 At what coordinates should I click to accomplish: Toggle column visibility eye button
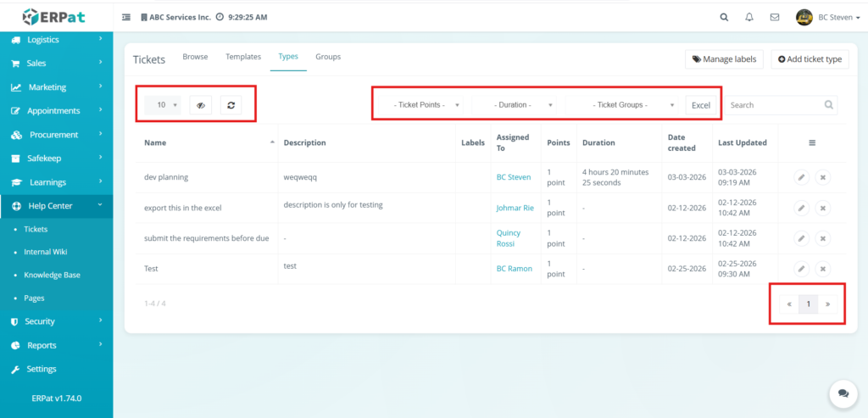point(201,105)
